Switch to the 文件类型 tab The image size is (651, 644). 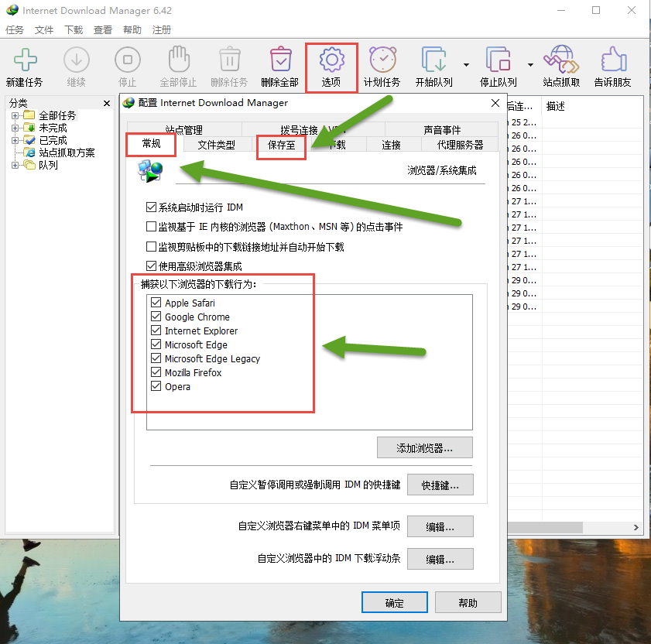[x=216, y=145]
